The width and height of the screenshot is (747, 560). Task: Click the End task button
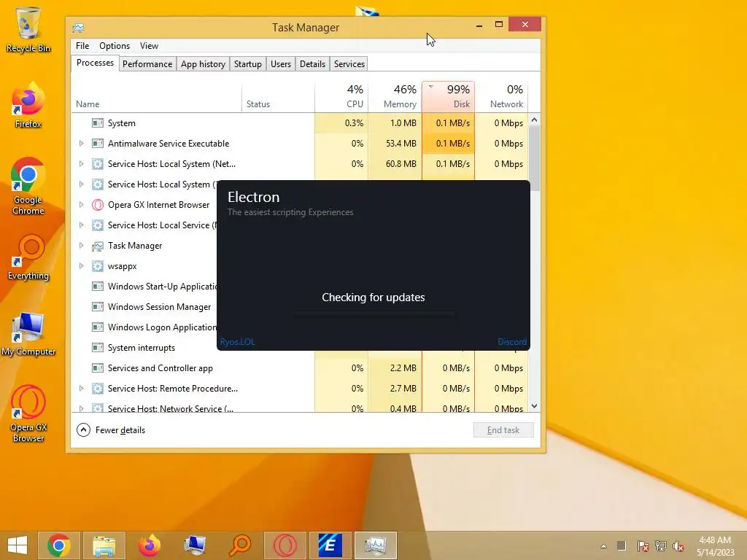[503, 430]
